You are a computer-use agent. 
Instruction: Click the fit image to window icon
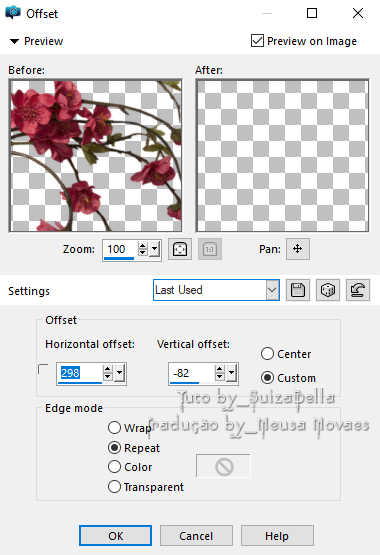tap(180, 249)
